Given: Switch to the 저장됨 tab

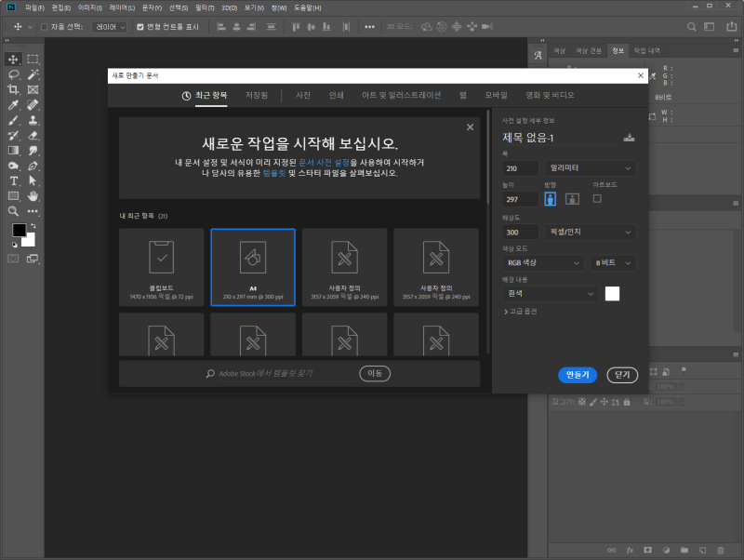Looking at the screenshot, I should tap(257, 96).
